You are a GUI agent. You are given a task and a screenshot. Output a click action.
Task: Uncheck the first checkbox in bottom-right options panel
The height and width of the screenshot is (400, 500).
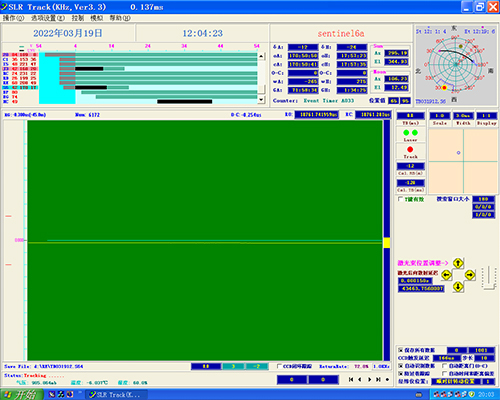401,350
